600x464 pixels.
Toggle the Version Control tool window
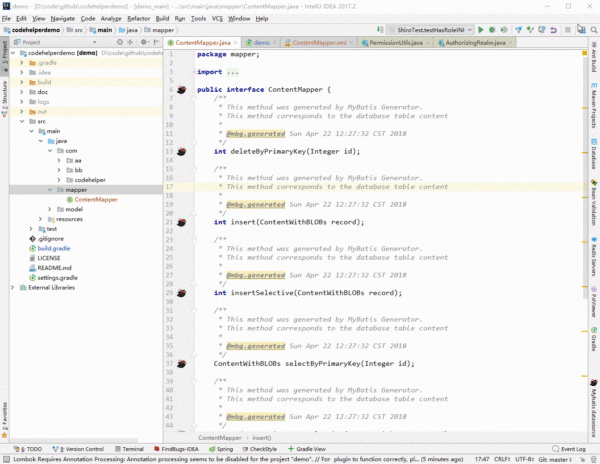[78, 449]
